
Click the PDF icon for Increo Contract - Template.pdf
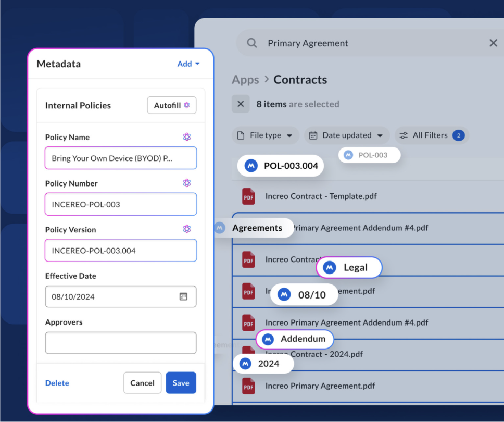249,196
